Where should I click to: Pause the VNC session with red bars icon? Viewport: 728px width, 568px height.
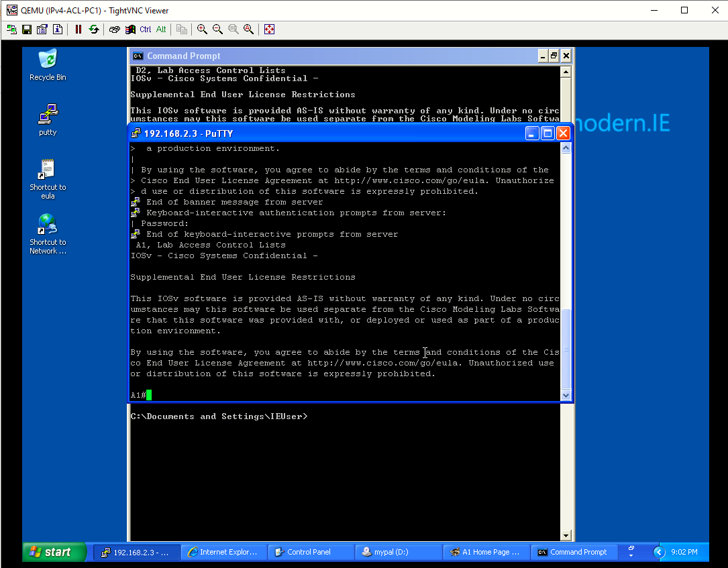[79, 30]
